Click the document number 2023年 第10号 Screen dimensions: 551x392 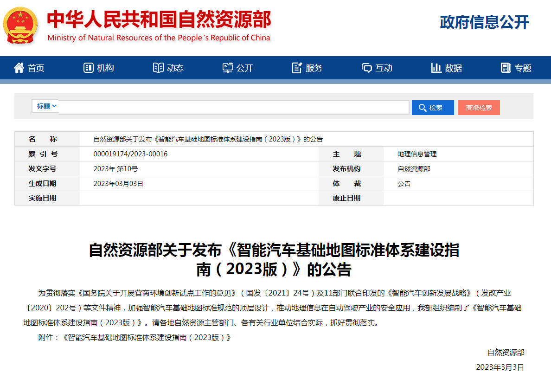(115, 169)
